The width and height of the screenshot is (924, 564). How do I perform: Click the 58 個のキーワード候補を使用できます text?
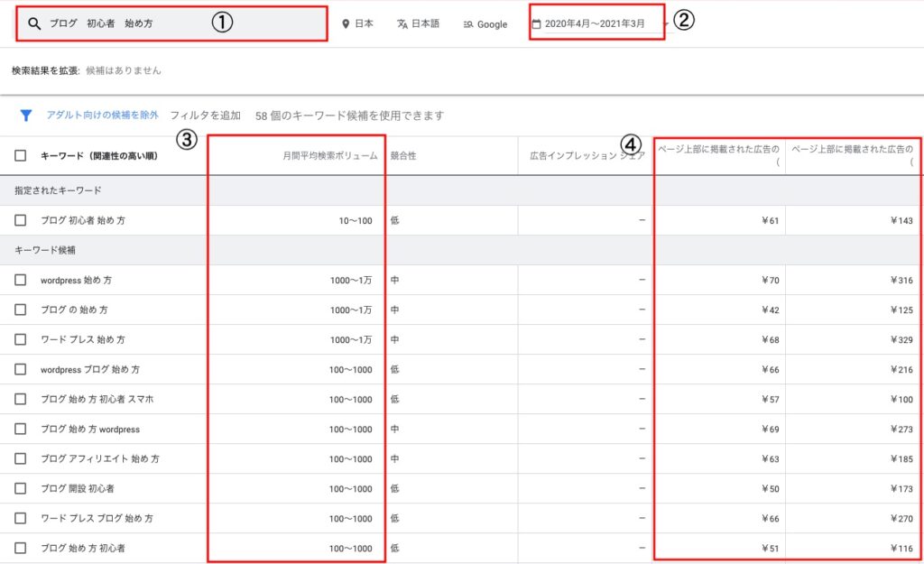click(x=349, y=116)
